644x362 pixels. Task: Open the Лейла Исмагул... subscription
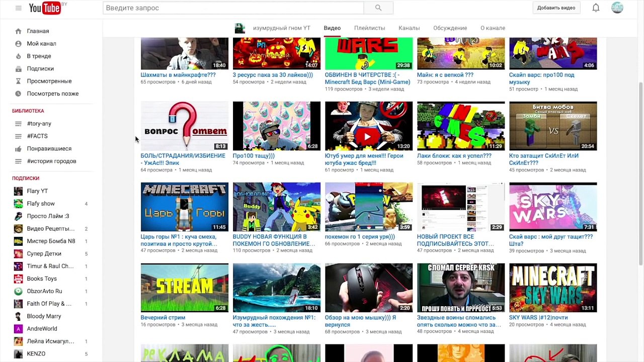click(x=51, y=341)
